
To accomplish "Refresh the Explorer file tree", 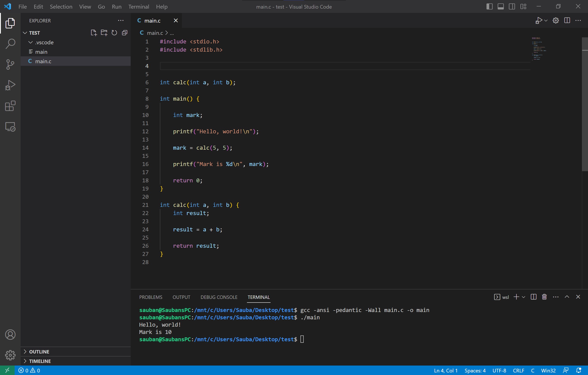I will pos(114,33).
